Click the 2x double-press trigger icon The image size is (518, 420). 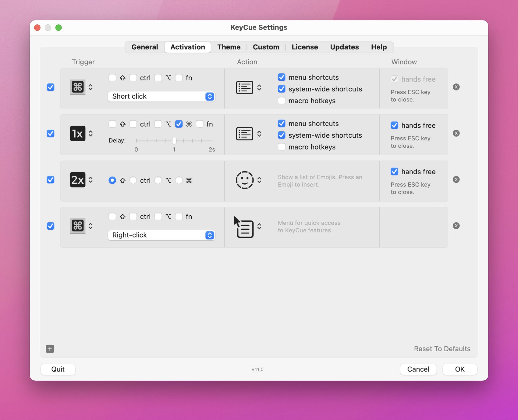(x=77, y=180)
